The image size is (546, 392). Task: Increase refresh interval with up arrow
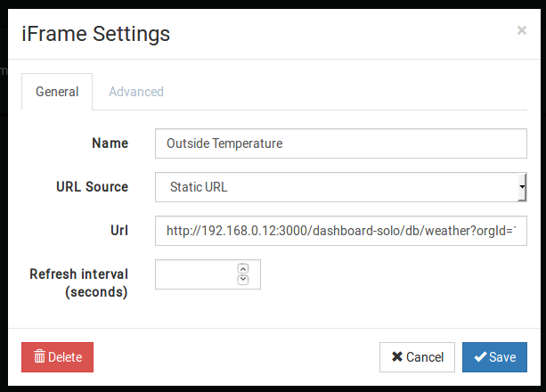tap(243, 268)
